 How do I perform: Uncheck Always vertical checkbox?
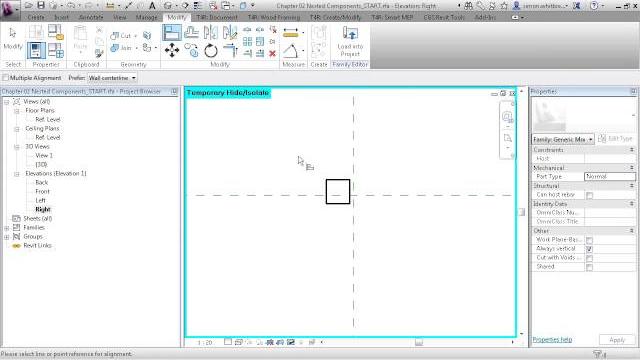click(589, 249)
